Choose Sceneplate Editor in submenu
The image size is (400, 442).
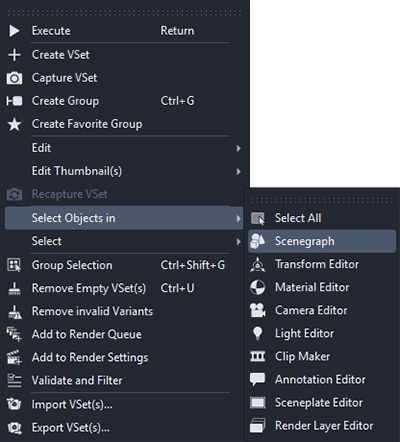point(322,403)
